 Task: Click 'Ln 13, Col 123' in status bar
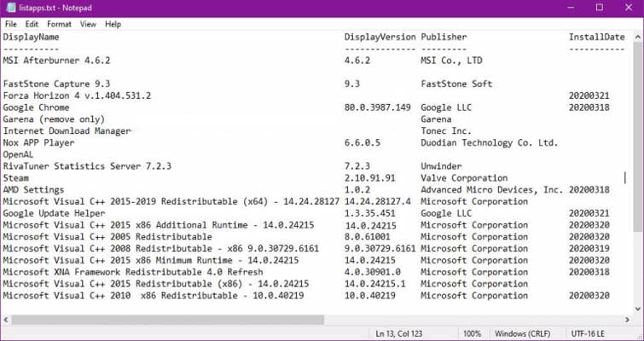[399, 333]
